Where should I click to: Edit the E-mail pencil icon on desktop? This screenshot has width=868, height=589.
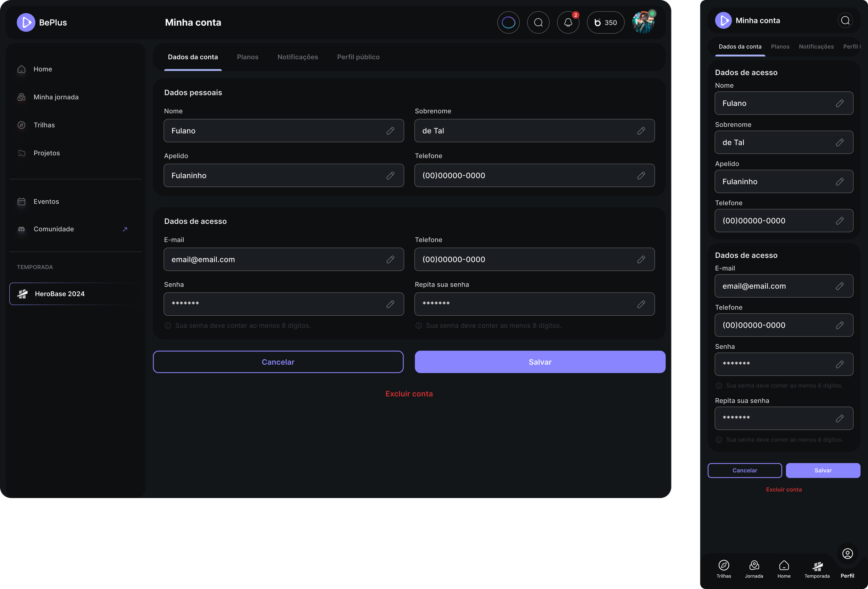pos(390,259)
